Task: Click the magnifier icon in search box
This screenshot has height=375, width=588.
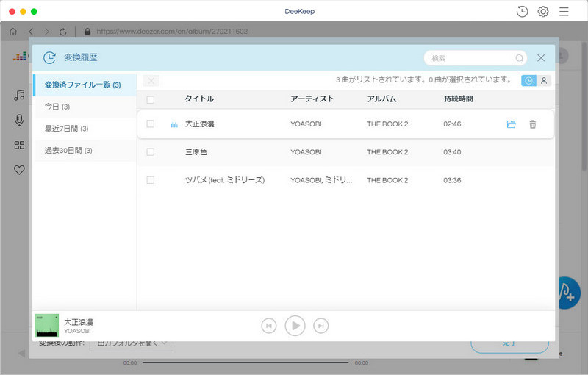Action: 519,58
